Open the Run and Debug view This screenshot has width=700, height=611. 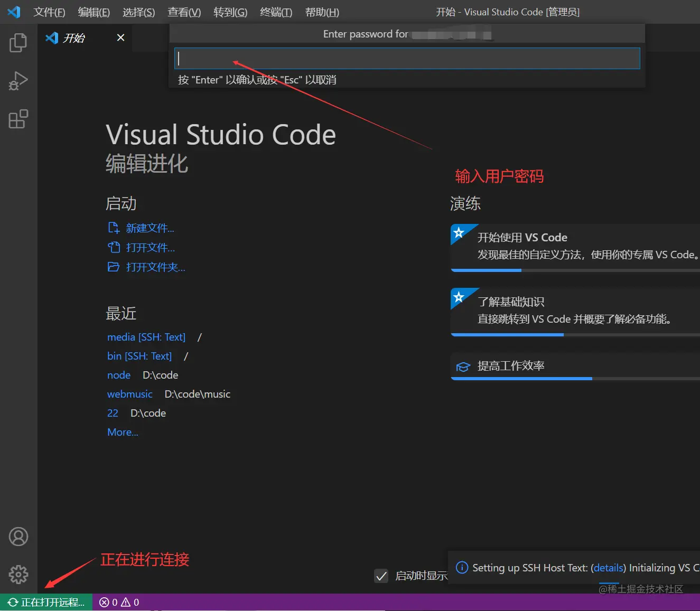point(18,81)
